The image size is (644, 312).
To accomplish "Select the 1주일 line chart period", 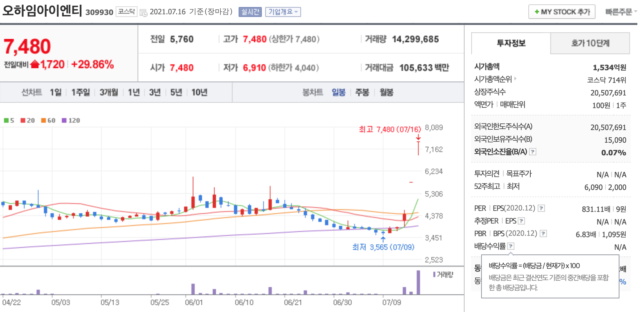I will pos(81,92).
